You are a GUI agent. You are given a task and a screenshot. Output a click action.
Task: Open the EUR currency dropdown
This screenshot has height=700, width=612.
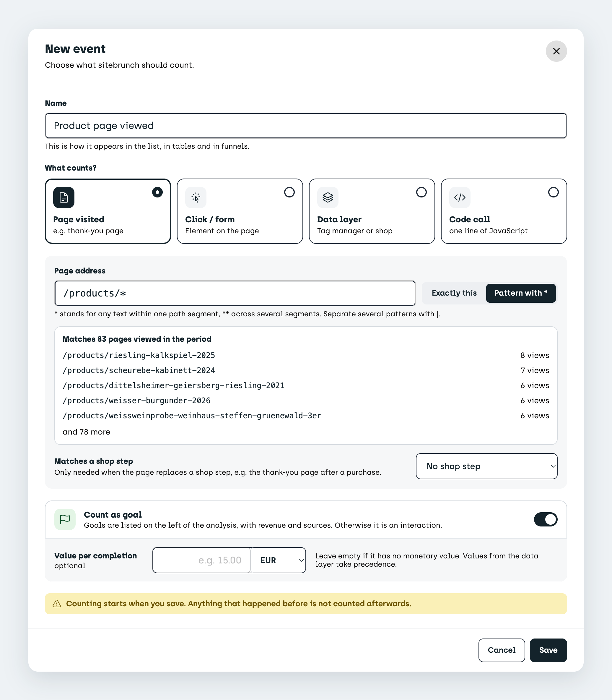coord(278,560)
